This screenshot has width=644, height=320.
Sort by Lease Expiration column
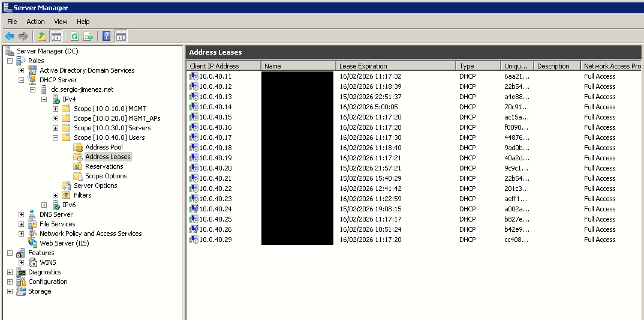click(396, 66)
